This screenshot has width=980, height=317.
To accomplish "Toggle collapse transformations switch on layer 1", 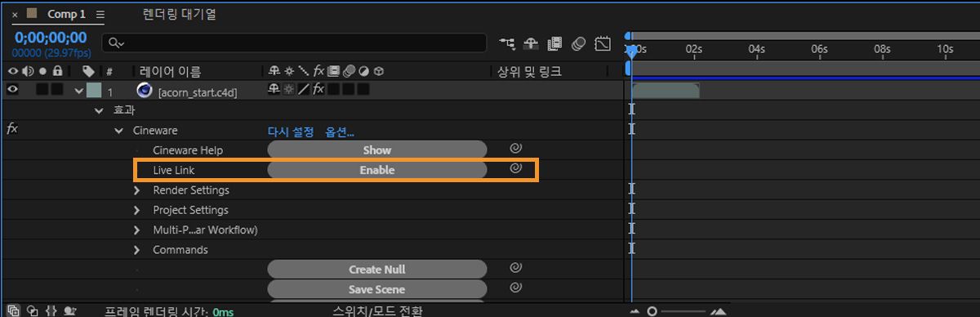I will 289,89.
